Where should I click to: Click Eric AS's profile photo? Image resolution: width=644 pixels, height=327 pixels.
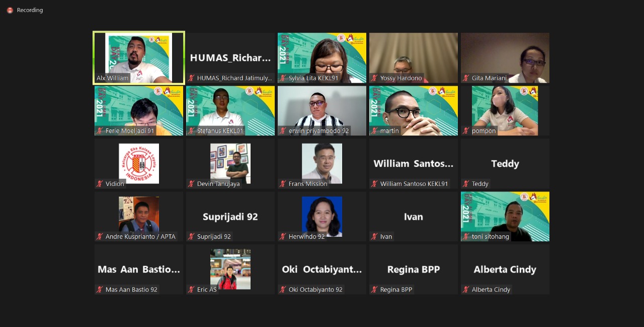pos(230,269)
